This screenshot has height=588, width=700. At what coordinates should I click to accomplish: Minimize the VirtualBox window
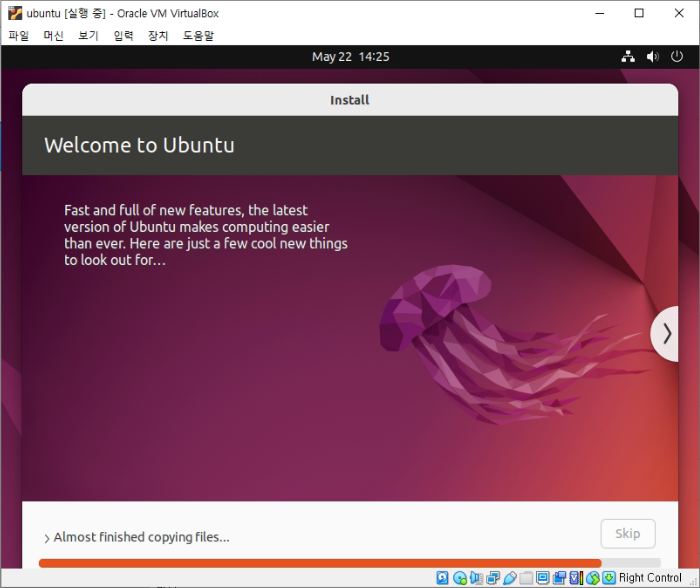pos(600,13)
